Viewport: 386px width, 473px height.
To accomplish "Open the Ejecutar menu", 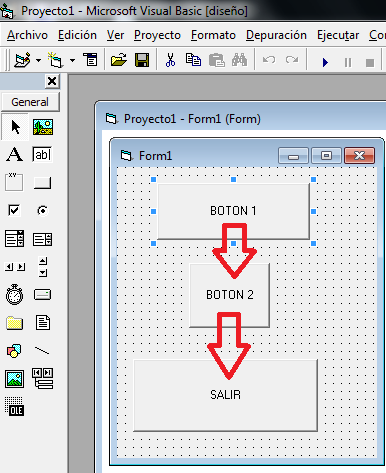I will click(x=338, y=35).
